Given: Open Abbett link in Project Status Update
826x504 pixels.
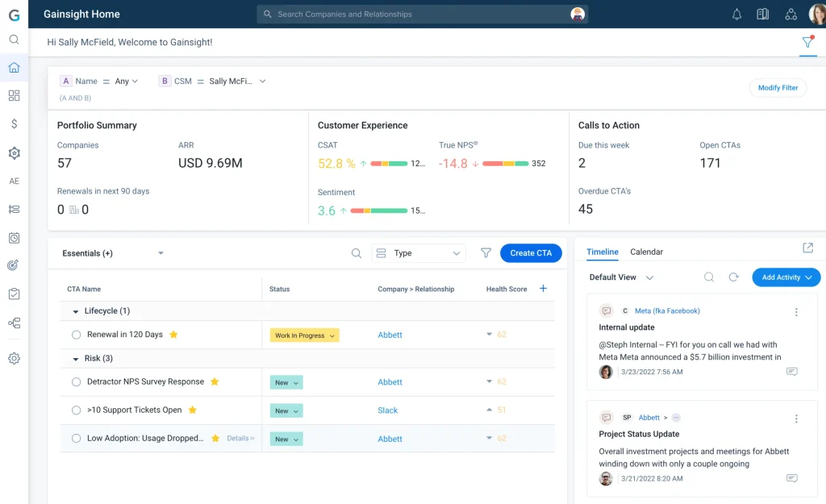Looking at the screenshot, I should coord(649,418).
